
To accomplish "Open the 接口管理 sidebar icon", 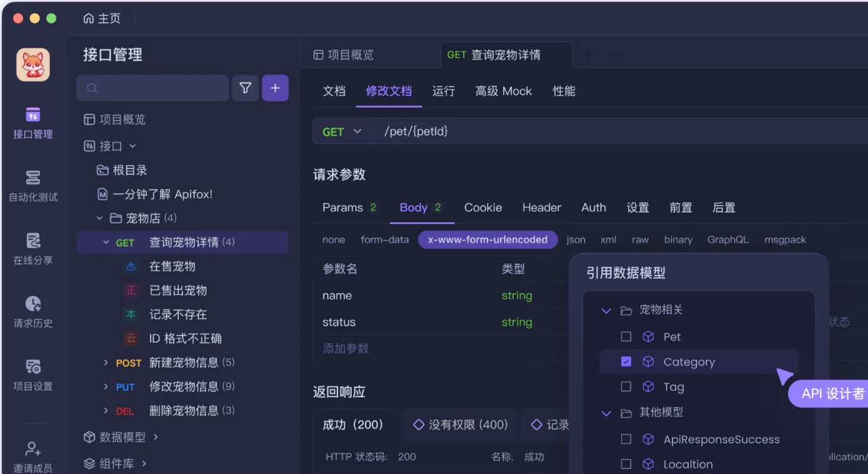I will (x=33, y=116).
